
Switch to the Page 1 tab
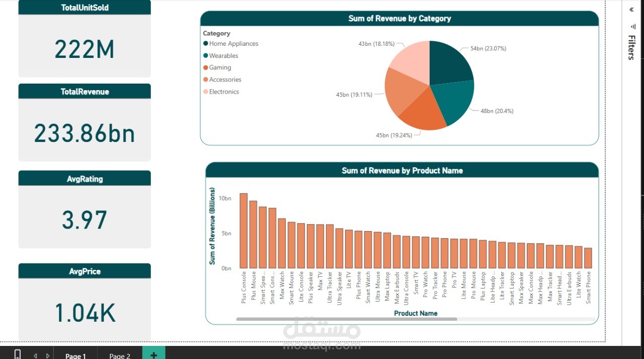tap(75, 355)
